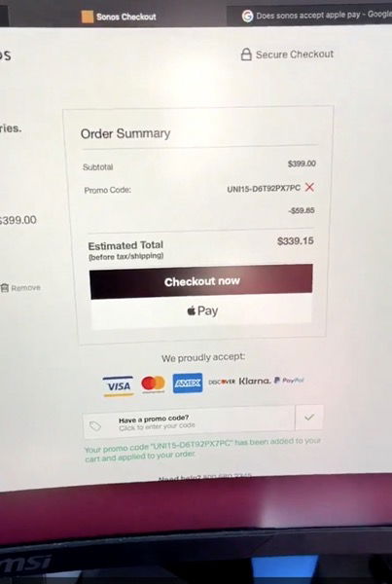Click the Sonos Checkout tab favicon
The image size is (392, 584).
click(x=88, y=17)
